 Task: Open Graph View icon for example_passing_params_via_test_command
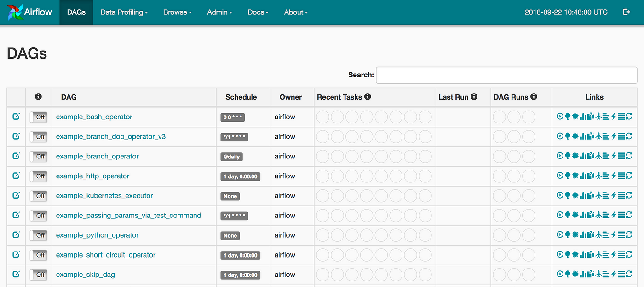pos(575,215)
